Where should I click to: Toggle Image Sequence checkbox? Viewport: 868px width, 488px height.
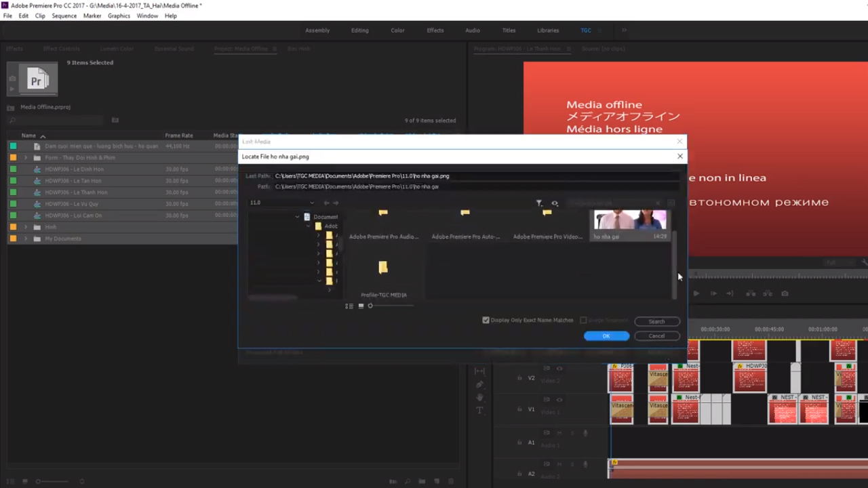point(583,320)
